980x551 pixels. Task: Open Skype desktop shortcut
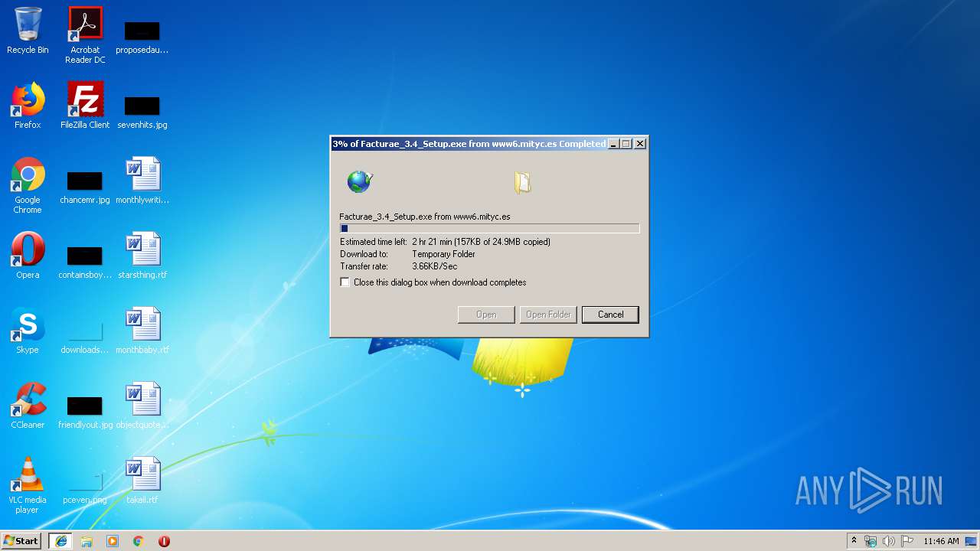pos(28,331)
